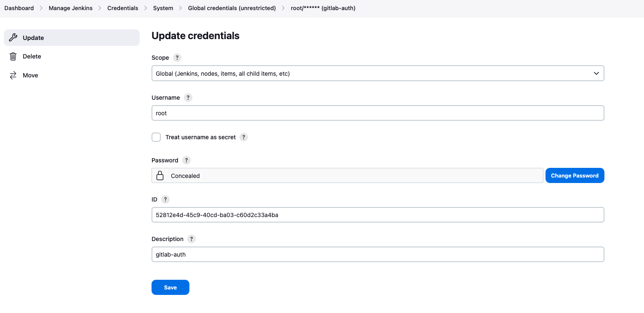
Task: Open help icon next to Password
Action: click(186, 160)
